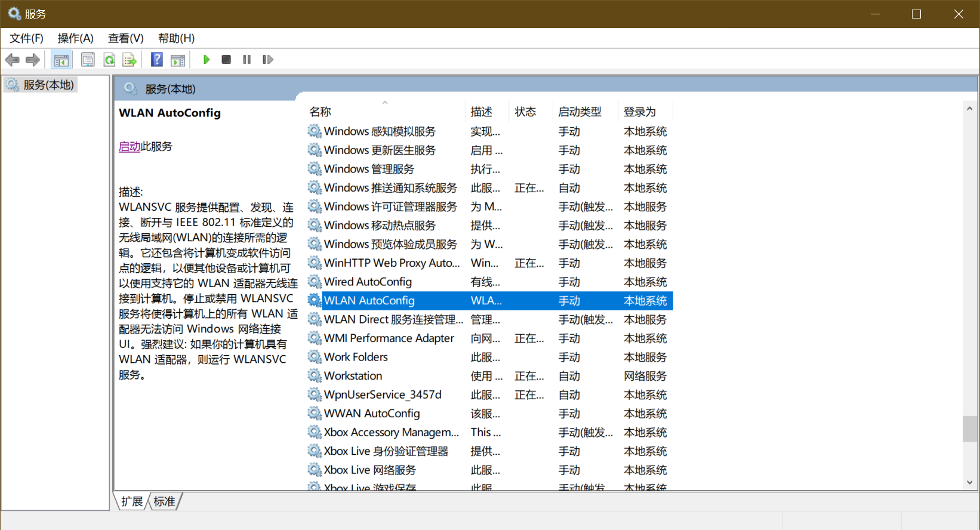Image resolution: width=980 pixels, height=530 pixels.
Task: Close the 服务 window
Action: coord(959,14)
